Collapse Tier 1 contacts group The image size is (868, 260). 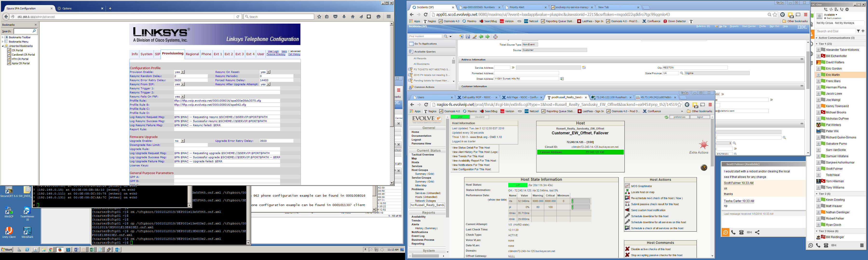coord(817,44)
